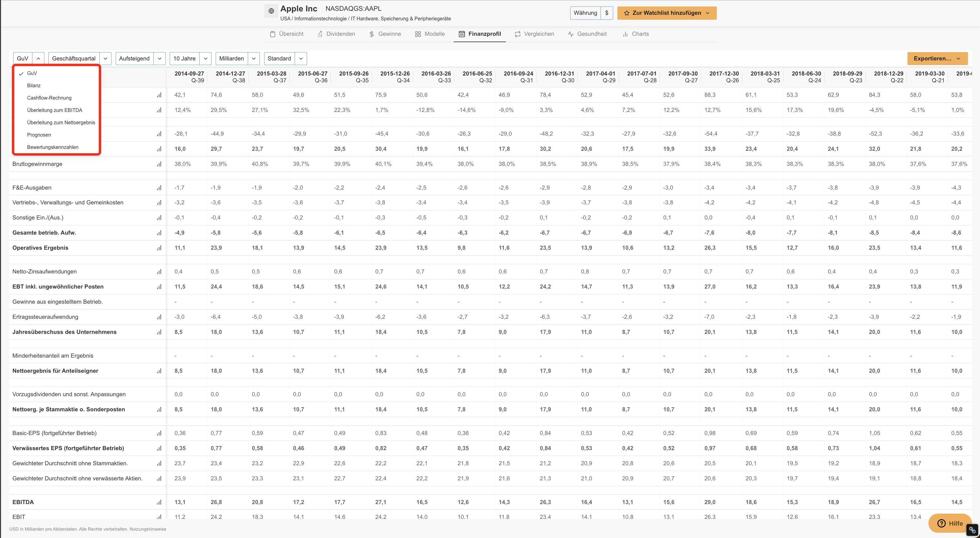Click chart icon for Basic-EPS row
Image resolution: width=980 pixels, height=538 pixels.
click(159, 433)
